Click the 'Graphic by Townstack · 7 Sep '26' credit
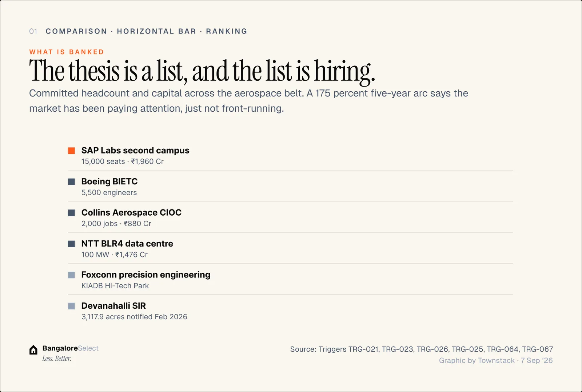582x392 pixels. click(x=496, y=360)
